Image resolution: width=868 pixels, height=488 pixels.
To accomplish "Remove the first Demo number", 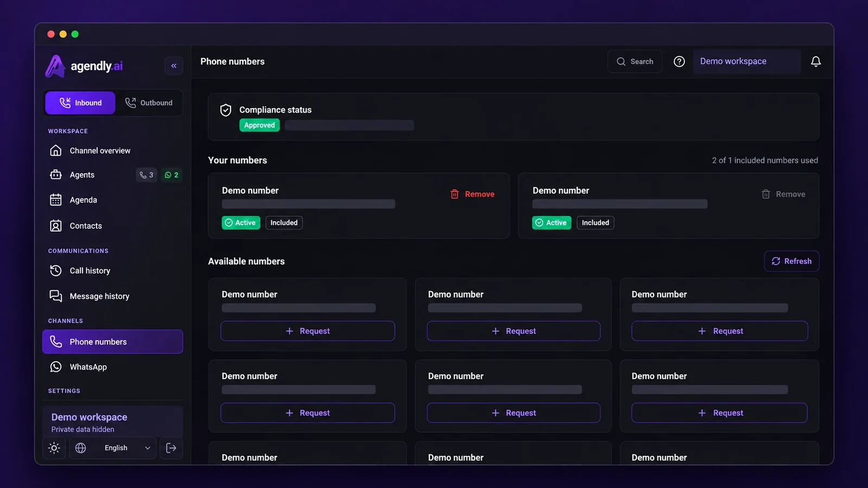I will tap(472, 194).
